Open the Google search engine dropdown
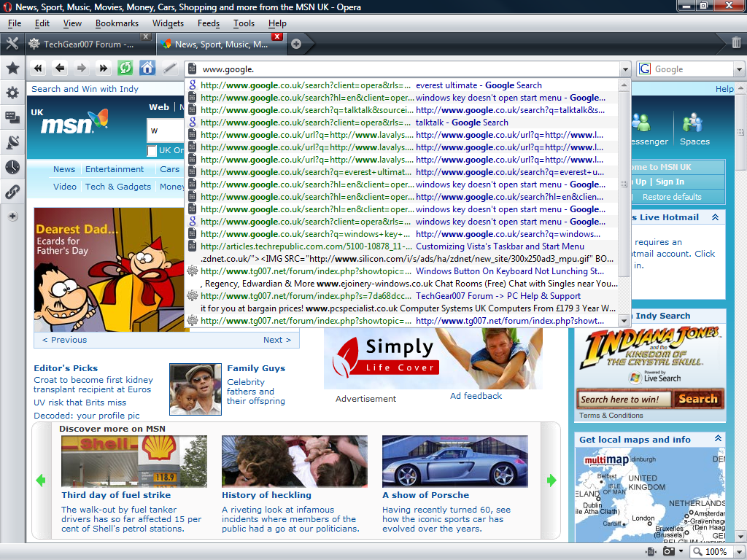747x560 pixels. pyautogui.click(x=739, y=69)
